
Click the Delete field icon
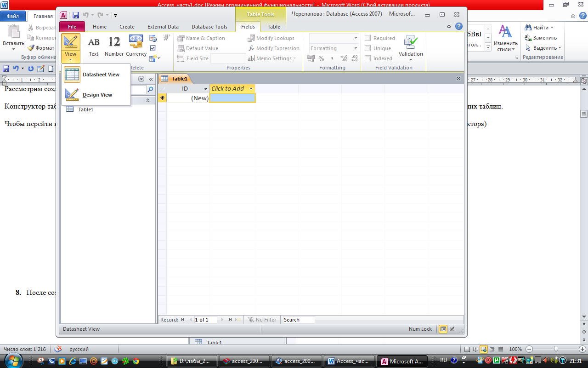[x=166, y=38]
